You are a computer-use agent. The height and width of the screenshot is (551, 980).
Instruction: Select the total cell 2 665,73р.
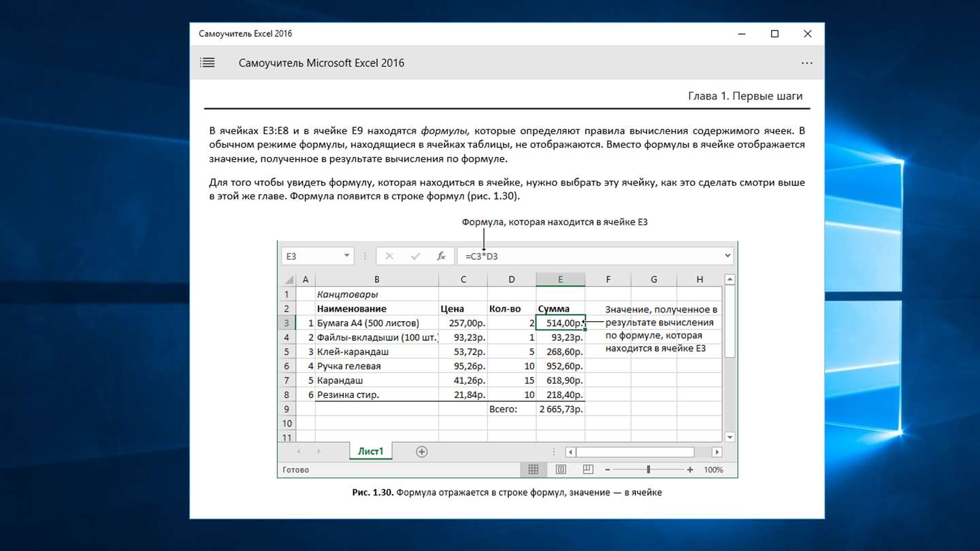[560, 409]
